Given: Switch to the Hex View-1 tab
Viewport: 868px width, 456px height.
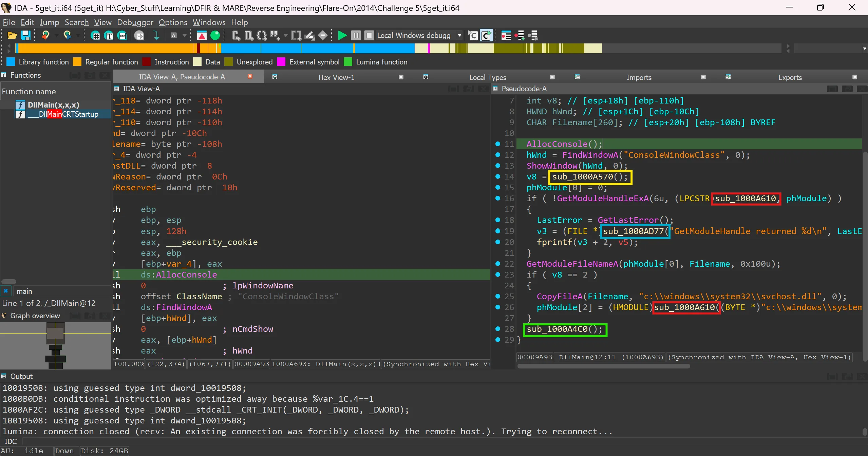Looking at the screenshot, I should [x=336, y=77].
